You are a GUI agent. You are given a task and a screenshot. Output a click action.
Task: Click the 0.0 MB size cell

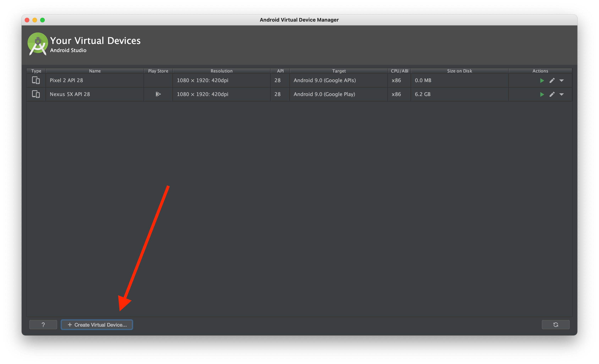pos(459,80)
